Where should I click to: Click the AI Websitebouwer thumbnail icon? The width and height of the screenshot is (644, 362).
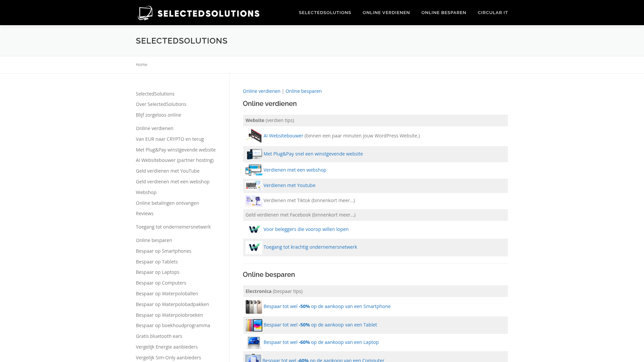254,136
